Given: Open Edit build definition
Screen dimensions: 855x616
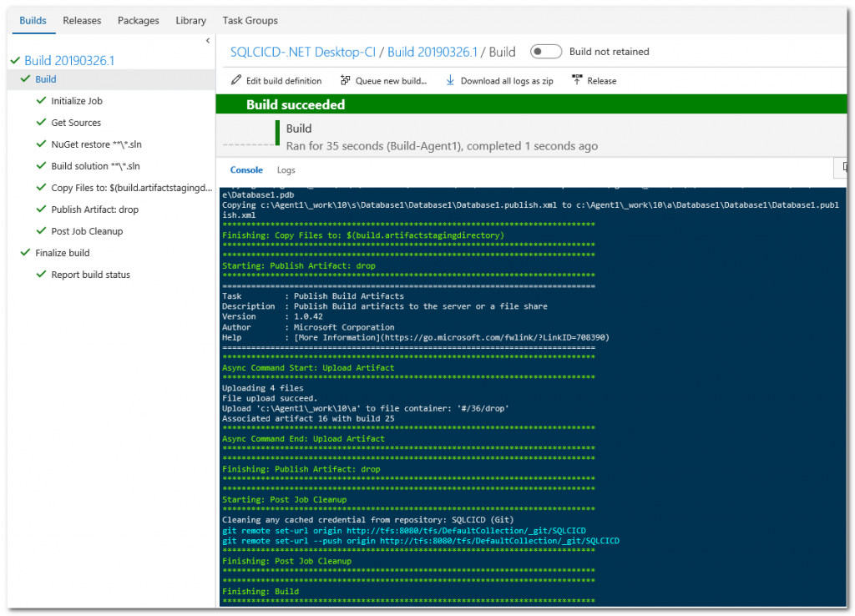Looking at the screenshot, I should pos(284,81).
